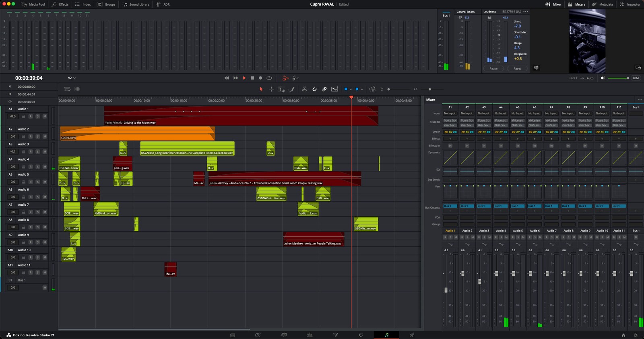Open the Index tab
The height and width of the screenshot is (339, 644).
tap(83, 4)
